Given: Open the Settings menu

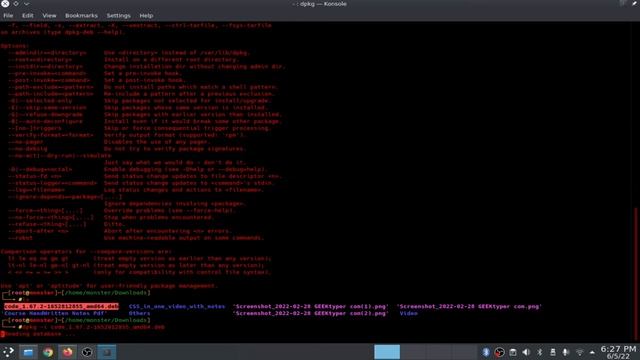Looking at the screenshot, I should [118, 16].
